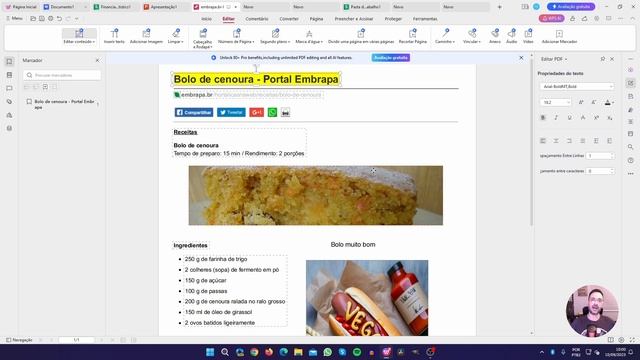The image size is (640, 360).
Task: Click the carrot cake photo
Action: (x=316, y=195)
